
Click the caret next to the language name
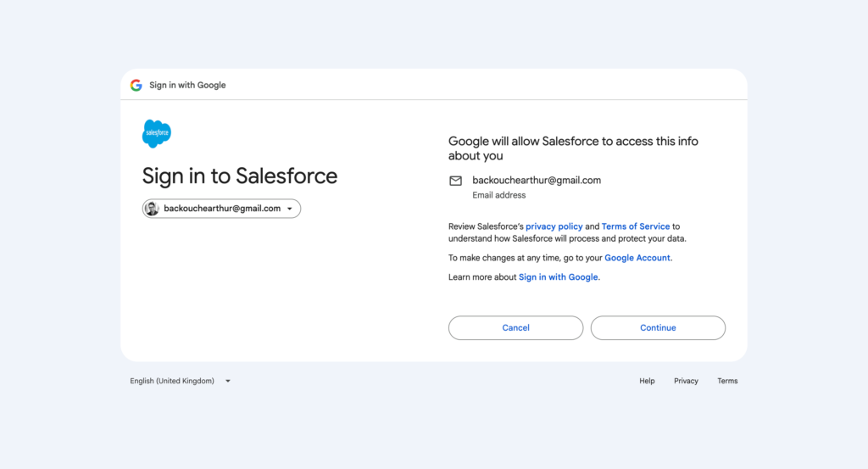tap(228, 382)
